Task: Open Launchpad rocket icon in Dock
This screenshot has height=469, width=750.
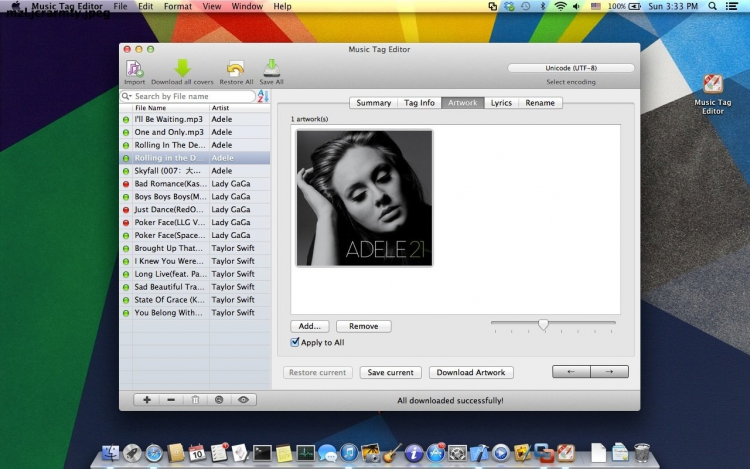Action: tap(132, 453)
